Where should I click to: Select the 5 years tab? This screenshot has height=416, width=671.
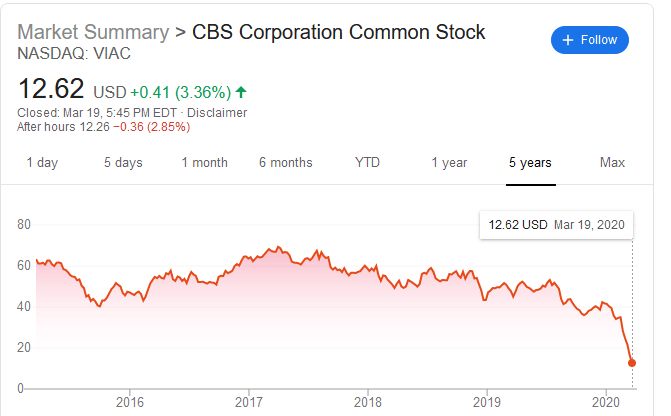coord(530,162)
